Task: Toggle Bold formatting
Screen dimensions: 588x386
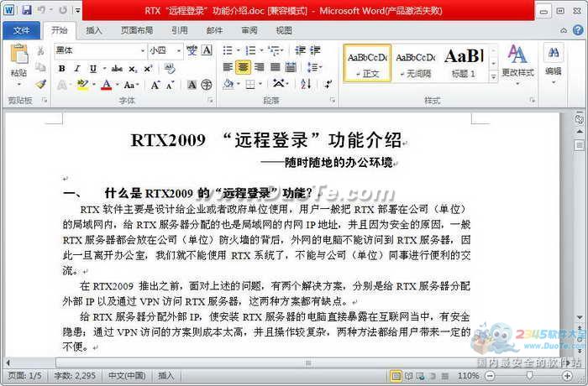Action: click(61, 69)
